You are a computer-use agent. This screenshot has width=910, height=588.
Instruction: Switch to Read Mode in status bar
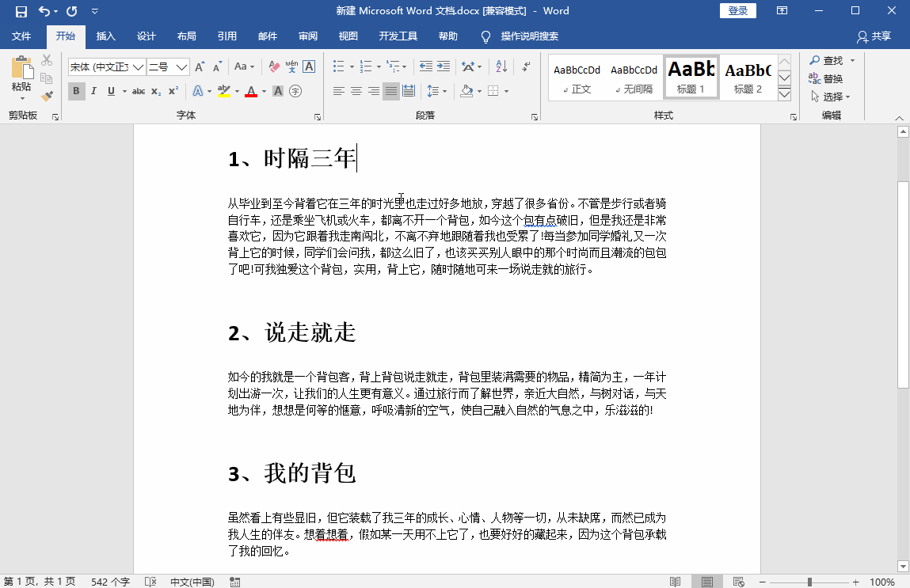[x=675, y=581]
